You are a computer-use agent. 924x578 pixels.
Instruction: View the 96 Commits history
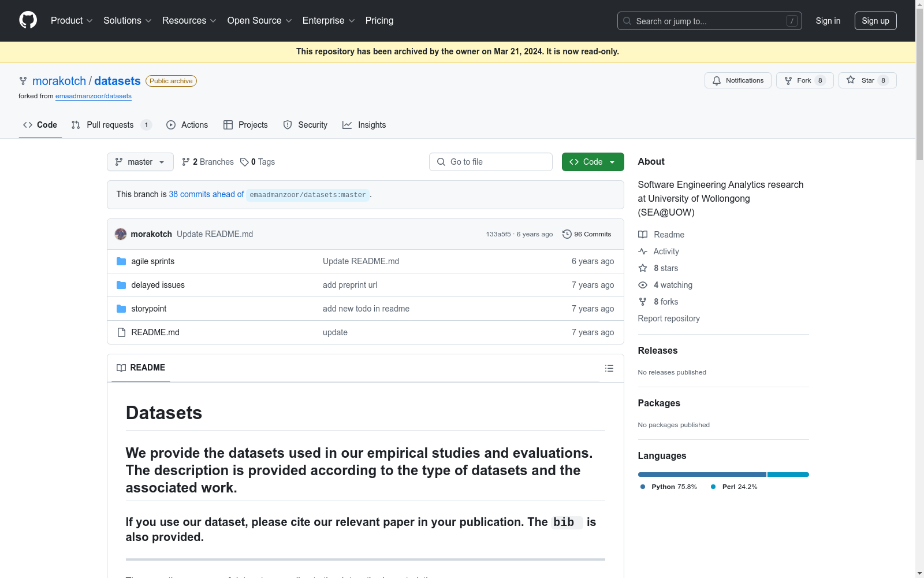click(587, 234)
